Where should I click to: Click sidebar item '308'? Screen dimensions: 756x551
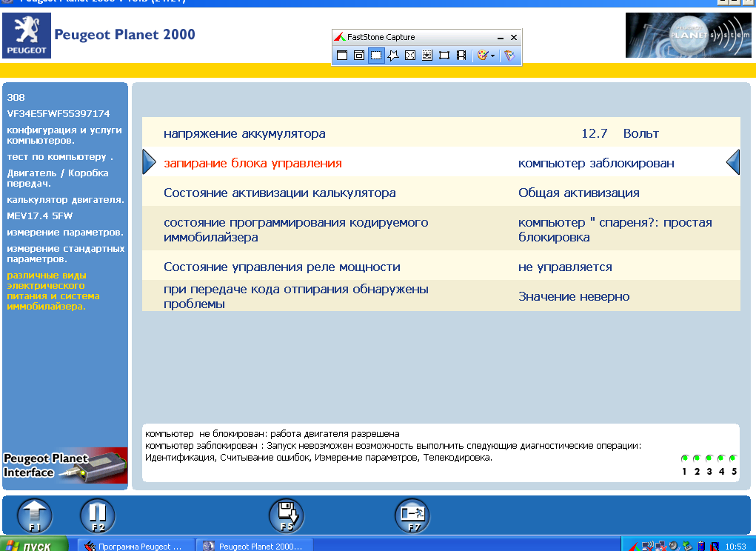16,97
